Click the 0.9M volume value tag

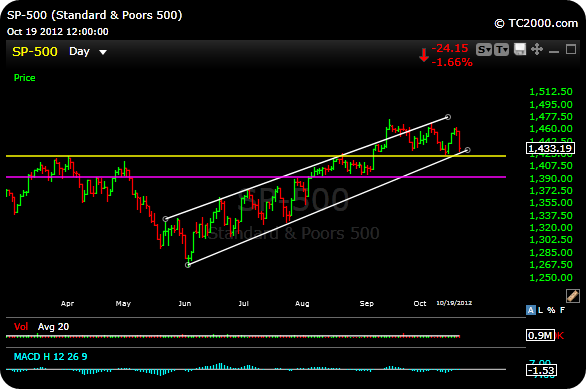point(540,335)
